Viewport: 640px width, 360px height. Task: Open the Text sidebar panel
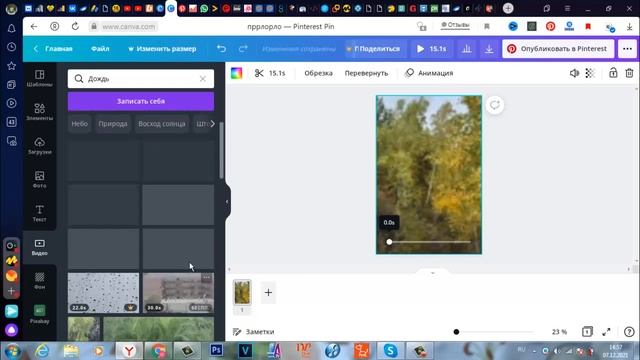[x=40, y=213]
